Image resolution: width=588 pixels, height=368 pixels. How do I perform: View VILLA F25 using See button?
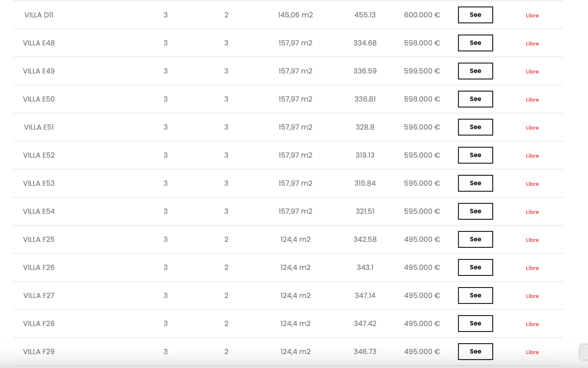[475, 239]
